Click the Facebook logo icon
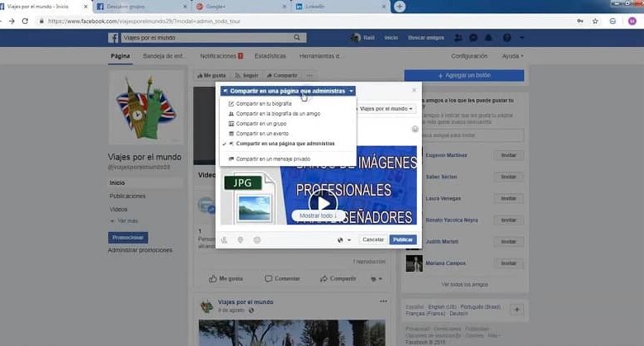The height and width of the screenshot is (346, 644). tap(113, 38)
